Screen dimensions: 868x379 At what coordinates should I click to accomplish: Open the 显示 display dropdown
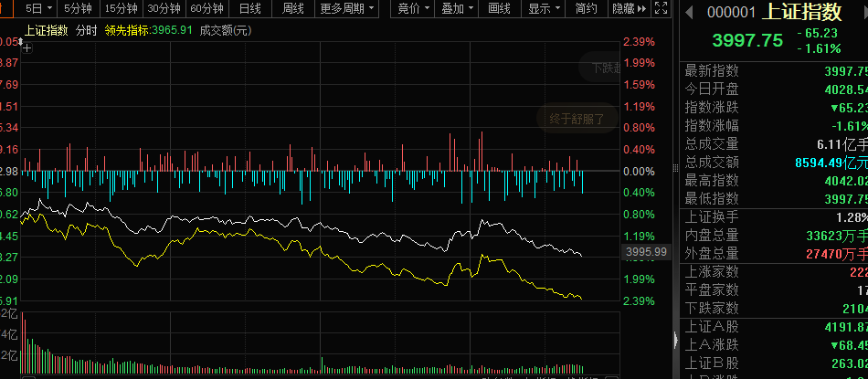coord(545,9)
